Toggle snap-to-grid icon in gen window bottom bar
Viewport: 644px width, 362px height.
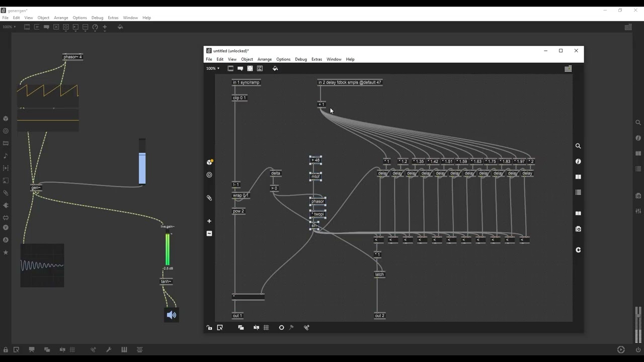click(256, 327)
